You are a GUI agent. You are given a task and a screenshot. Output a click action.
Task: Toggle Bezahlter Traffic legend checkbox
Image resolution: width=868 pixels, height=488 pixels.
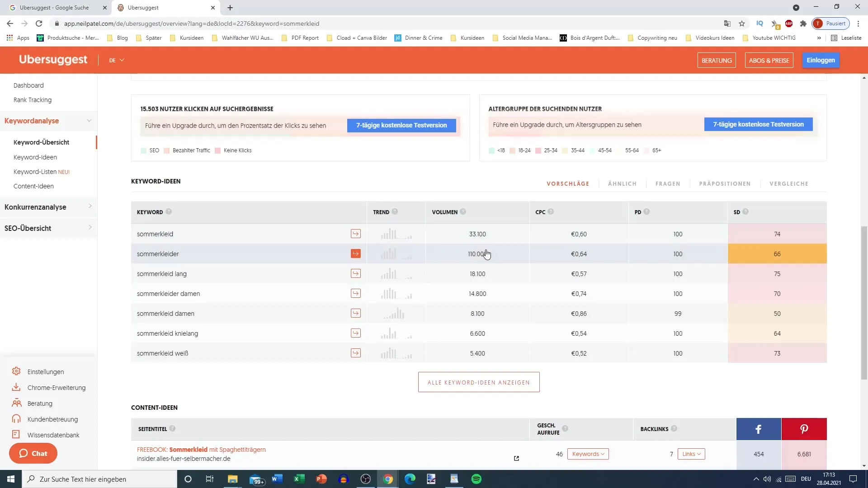168,150
